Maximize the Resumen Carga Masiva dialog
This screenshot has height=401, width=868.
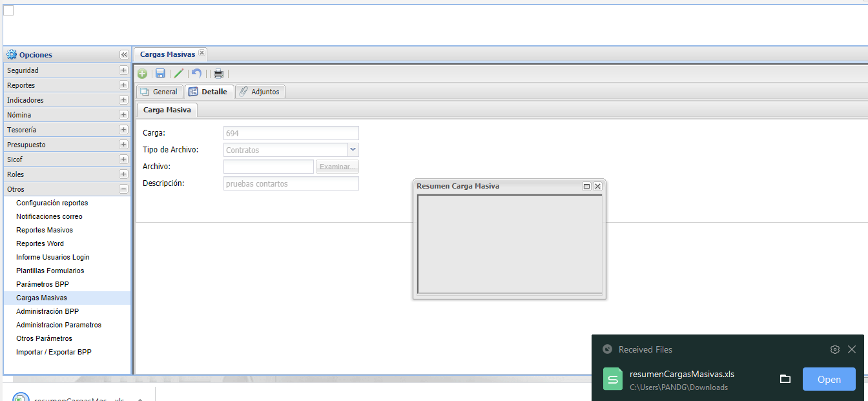pos(586,186)
